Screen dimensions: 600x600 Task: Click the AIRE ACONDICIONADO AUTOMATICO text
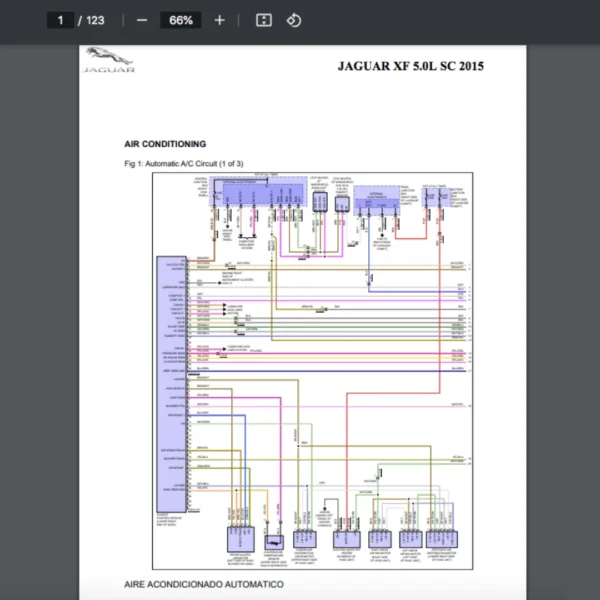point(203,583)
